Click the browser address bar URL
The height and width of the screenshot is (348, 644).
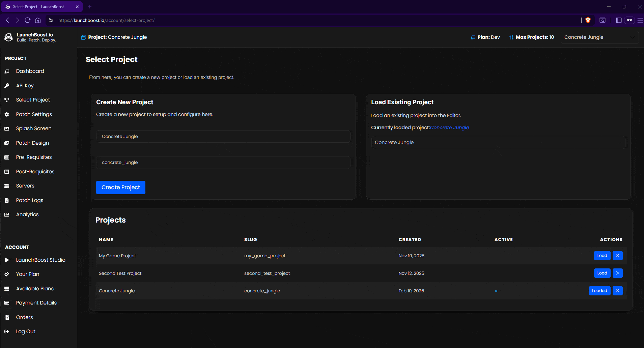tap(106, 20)
